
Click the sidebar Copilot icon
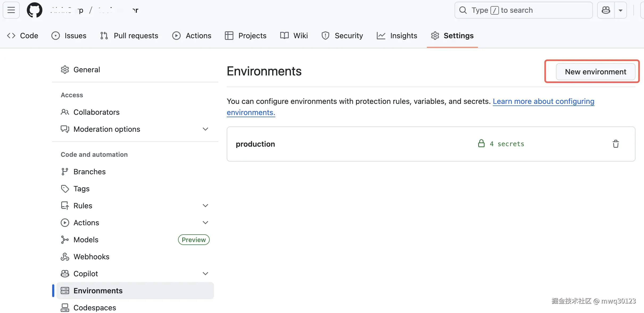pyautogui.click(x=65, y=274)
